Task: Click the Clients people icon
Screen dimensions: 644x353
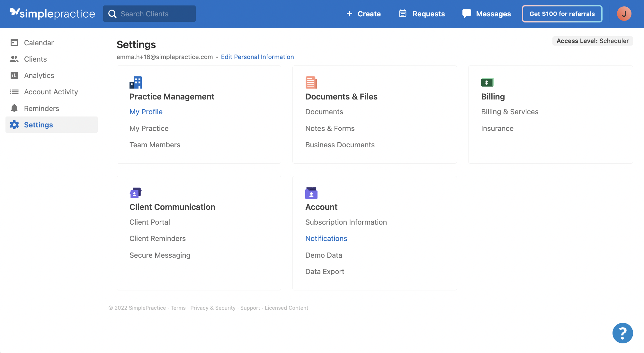Action: coord(14,59)
